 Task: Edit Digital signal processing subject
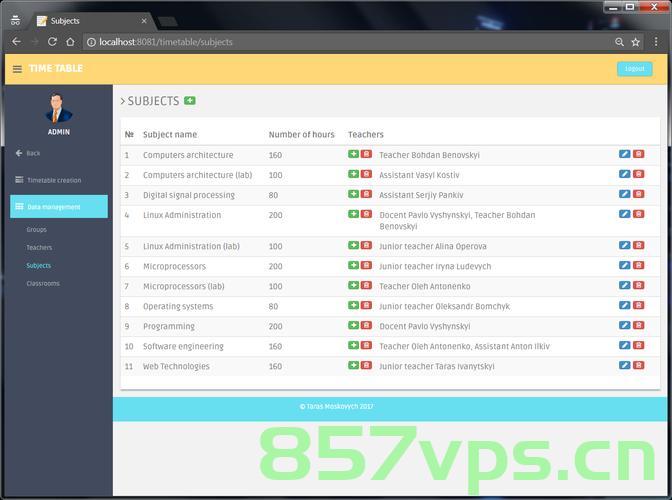(x=624, y=195)
